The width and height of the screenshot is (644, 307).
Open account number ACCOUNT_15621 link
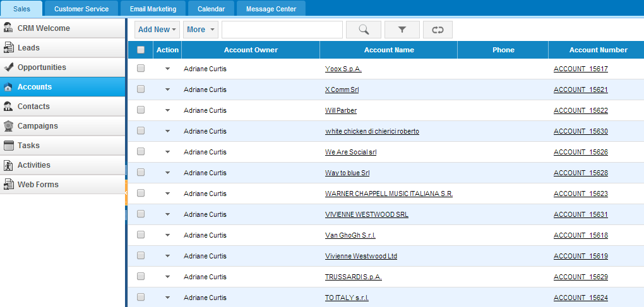point(580,90)
